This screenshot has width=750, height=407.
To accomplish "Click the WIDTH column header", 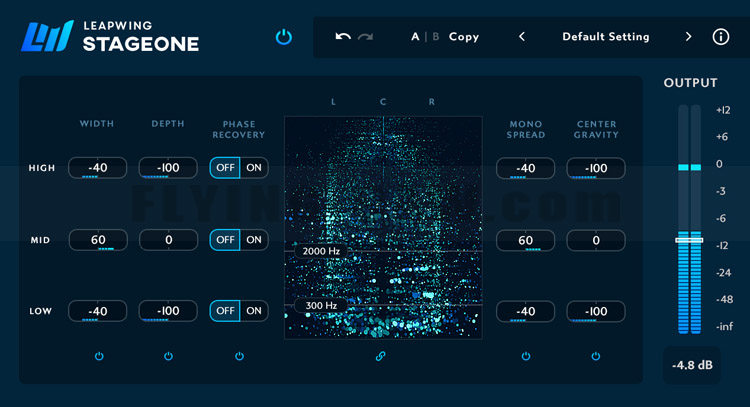I will (97, 123).
